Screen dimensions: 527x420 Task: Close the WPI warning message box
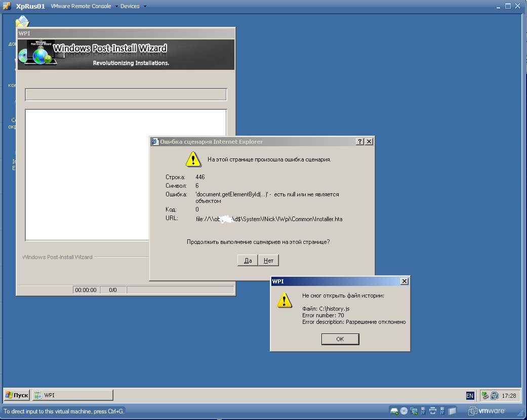pyautogui.click(x=404, y=281)
